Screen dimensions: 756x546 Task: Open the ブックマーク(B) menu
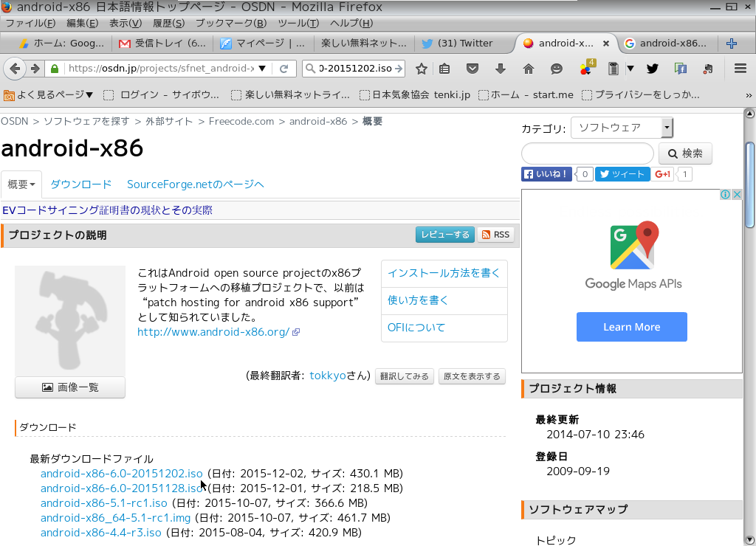click(x=231, y=23)
